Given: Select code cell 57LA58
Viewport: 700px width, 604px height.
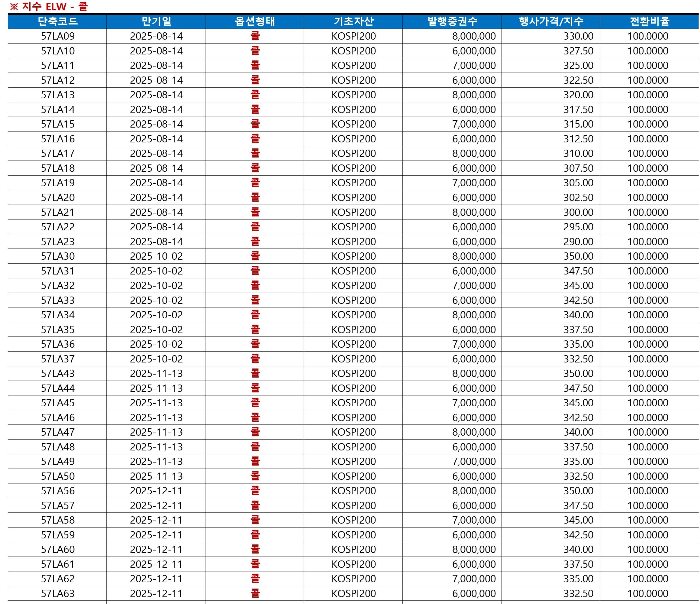Looking at the screenshot, I should pyautogui.click(x=58, y=521).
